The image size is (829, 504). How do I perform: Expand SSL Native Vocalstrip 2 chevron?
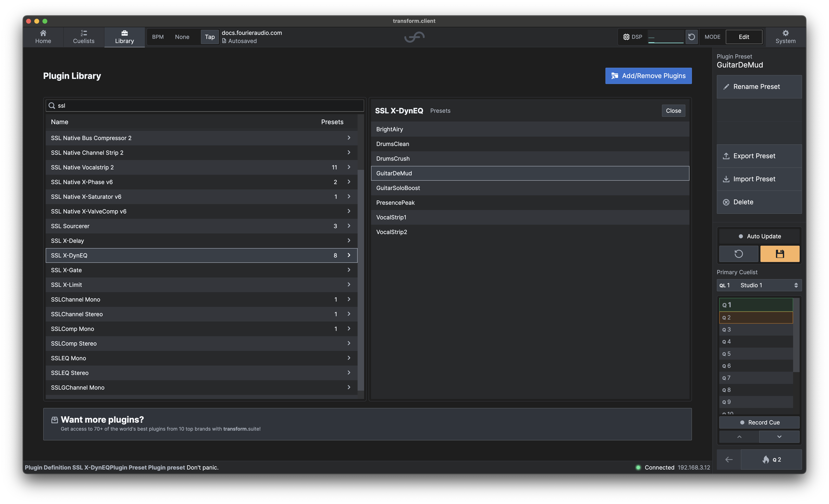point(349,167)
